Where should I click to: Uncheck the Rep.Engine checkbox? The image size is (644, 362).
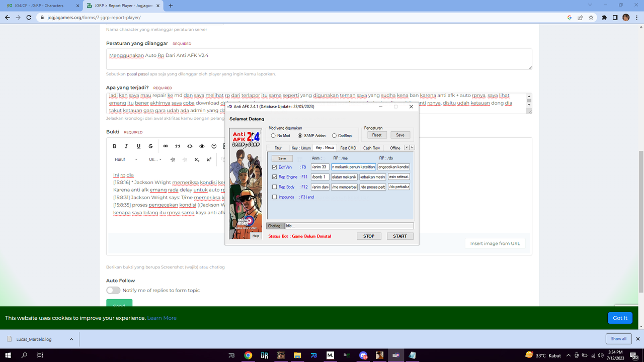pos(274,177)
